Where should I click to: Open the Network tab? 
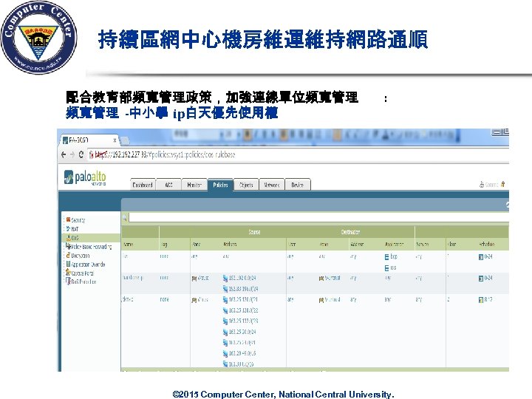pos(272,185)
